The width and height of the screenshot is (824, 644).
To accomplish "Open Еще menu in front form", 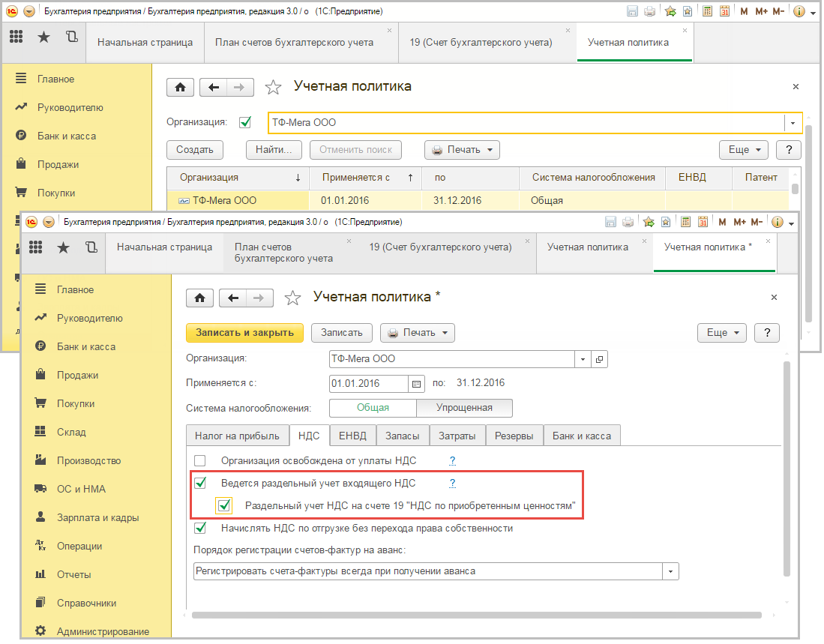I will (x=722, y=333).
